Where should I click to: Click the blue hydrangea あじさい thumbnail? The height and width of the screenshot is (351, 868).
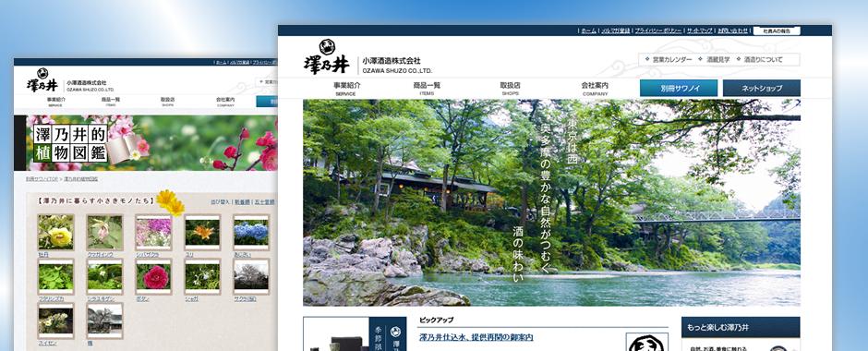(251, 232)
